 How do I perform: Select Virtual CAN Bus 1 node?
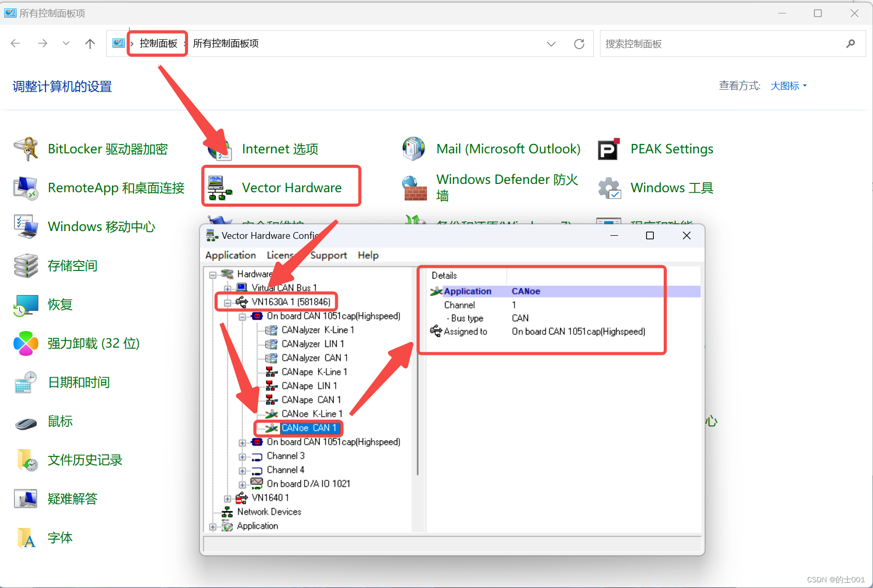(284, 288)
